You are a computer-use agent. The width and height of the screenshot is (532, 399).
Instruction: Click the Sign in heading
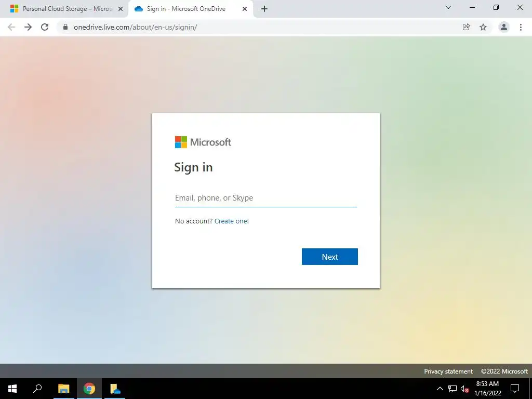(x=193, y=168)
